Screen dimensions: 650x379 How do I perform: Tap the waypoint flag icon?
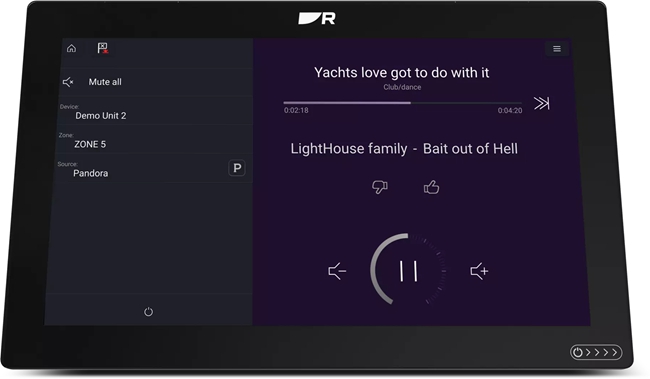click(102, 48)
